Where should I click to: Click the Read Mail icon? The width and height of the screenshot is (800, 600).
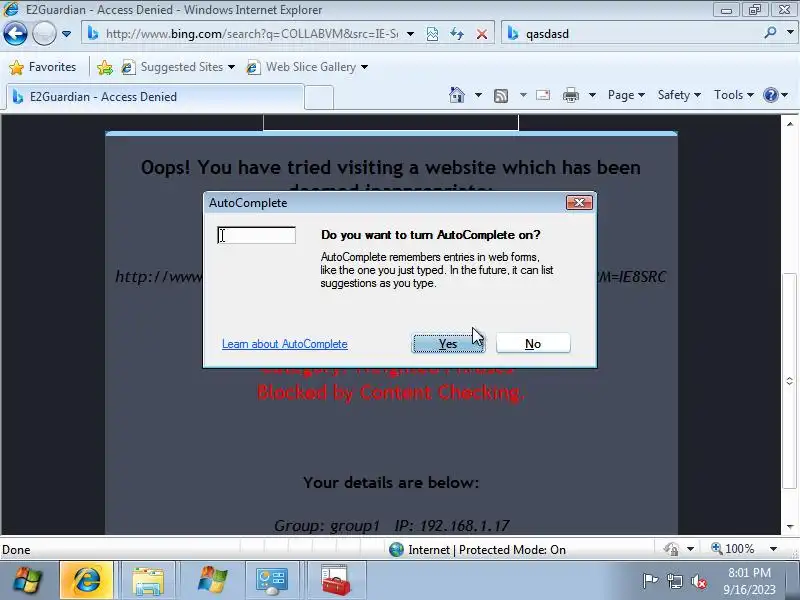543,95
